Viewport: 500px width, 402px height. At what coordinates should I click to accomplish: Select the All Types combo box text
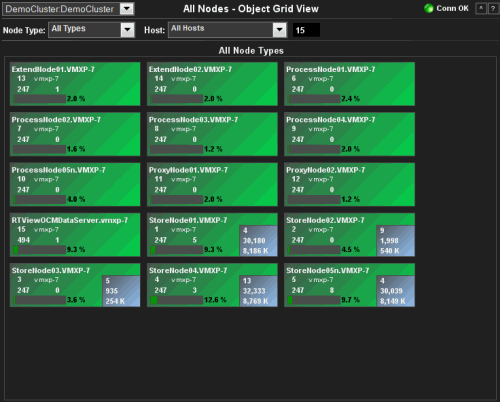(x=68, y=29)
